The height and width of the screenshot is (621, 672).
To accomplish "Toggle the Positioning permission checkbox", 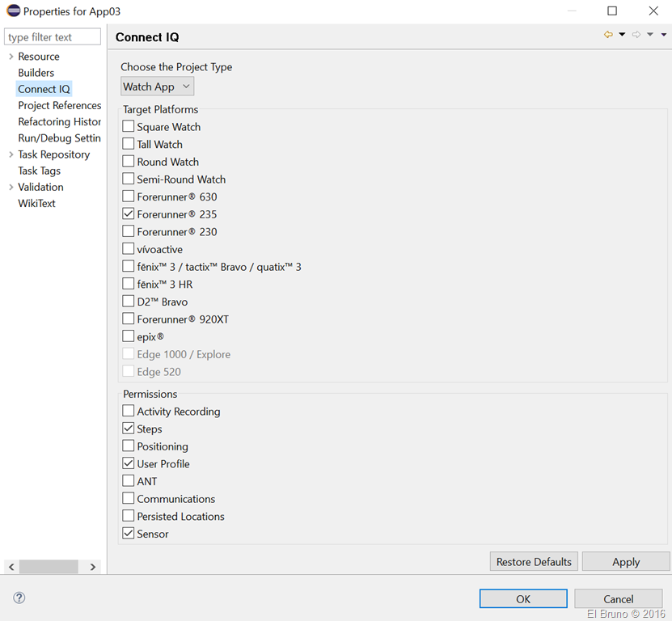I will 129,446.
